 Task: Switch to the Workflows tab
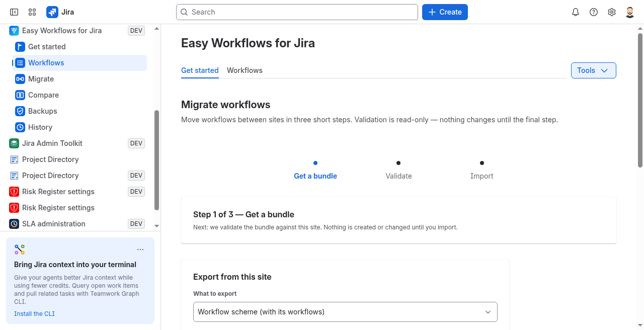[x=245, y=70]
